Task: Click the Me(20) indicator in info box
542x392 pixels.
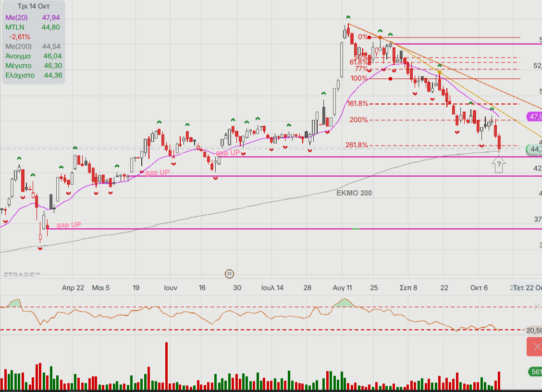Action: 18,17
